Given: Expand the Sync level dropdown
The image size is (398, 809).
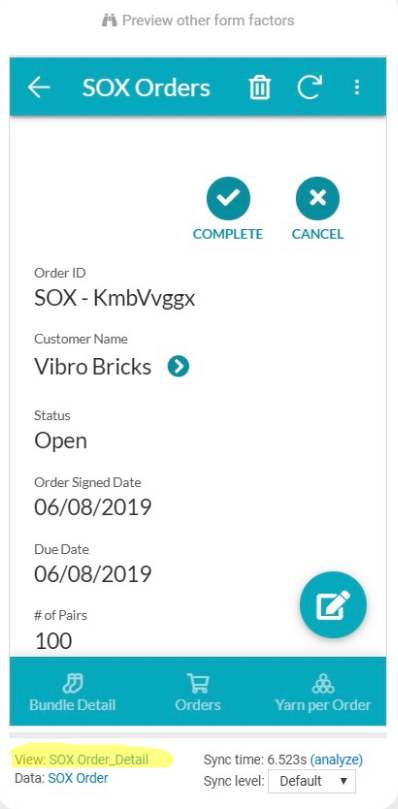Looking at the screenshot, I should (x=312, y=781).
